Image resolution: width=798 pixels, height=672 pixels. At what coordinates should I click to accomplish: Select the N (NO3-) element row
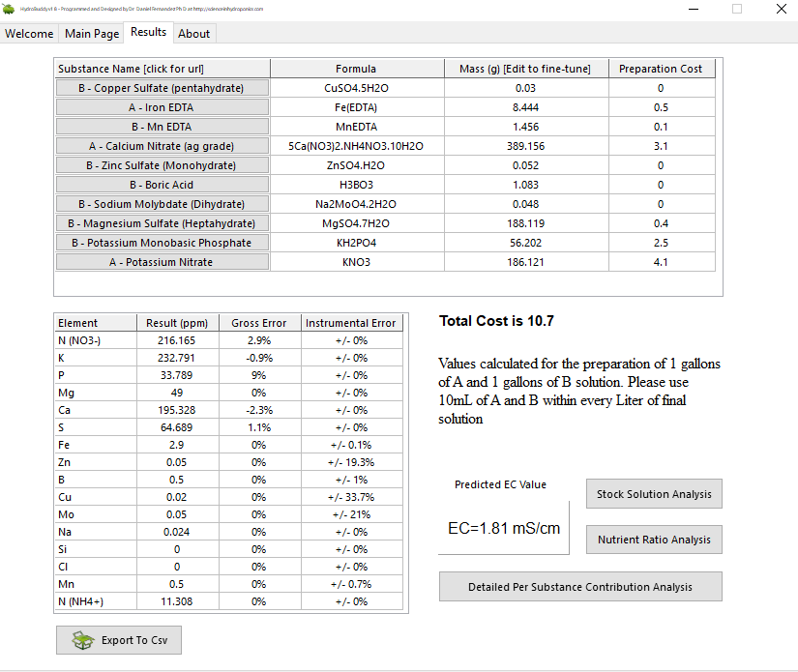228,340
